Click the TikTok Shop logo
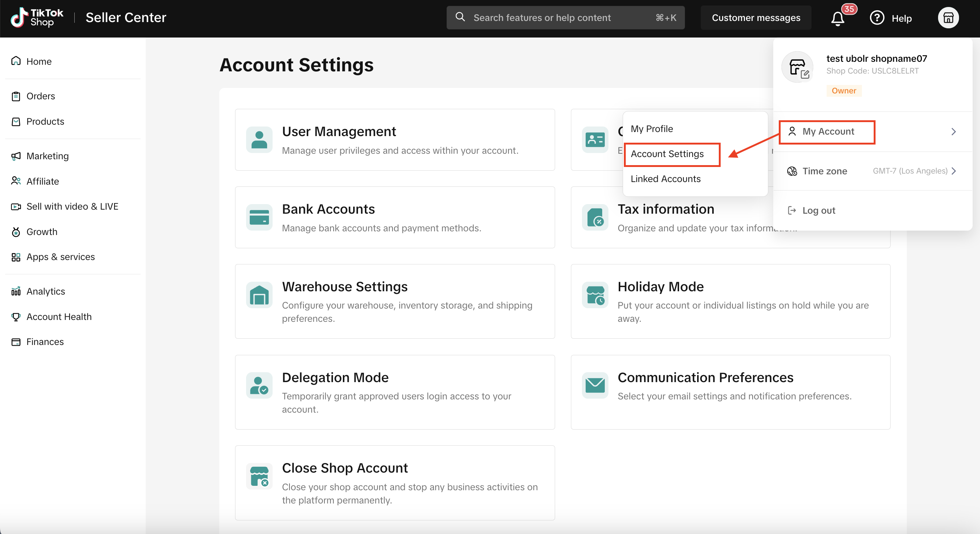The height and width of the screenshot is (534, 980). [x=37, y=18]
